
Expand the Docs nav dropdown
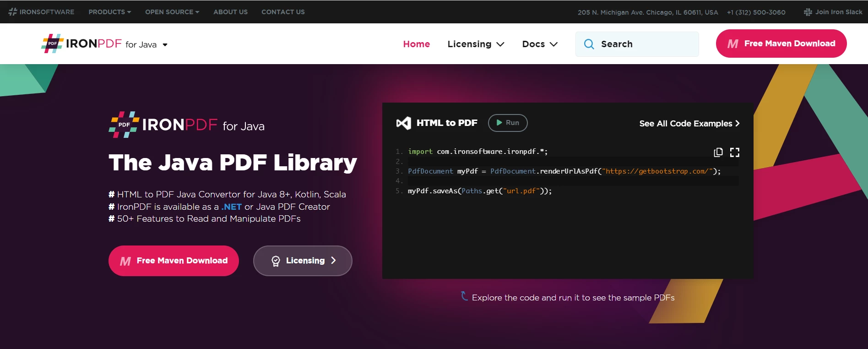pyautogui.click(x=540, y=44)
